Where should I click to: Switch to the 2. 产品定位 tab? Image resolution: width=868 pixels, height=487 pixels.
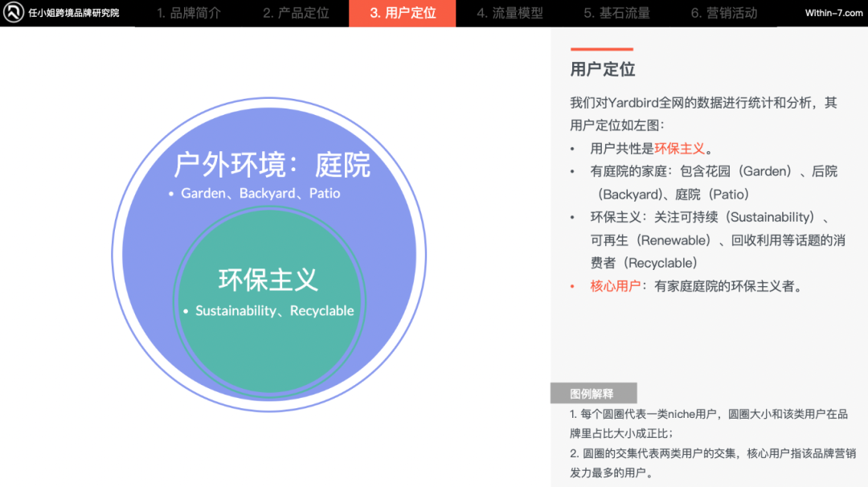[x=296, y=13]
